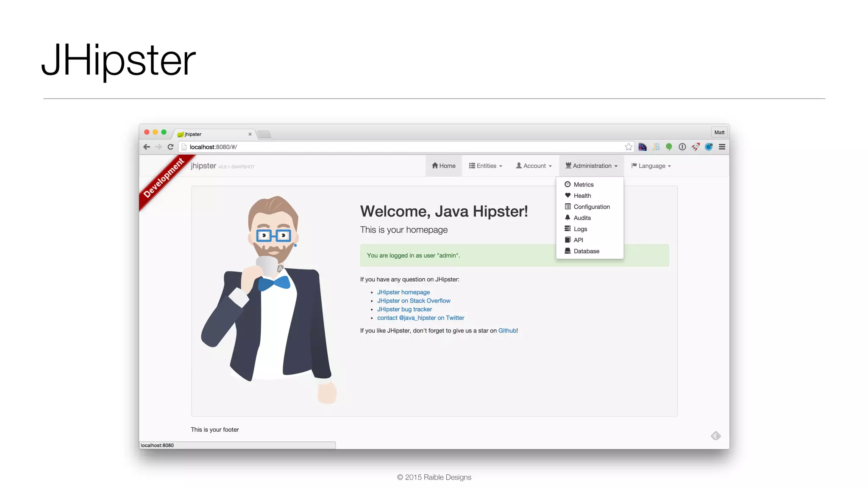Open Chrome hamburger menu icon

pos(722,147)
